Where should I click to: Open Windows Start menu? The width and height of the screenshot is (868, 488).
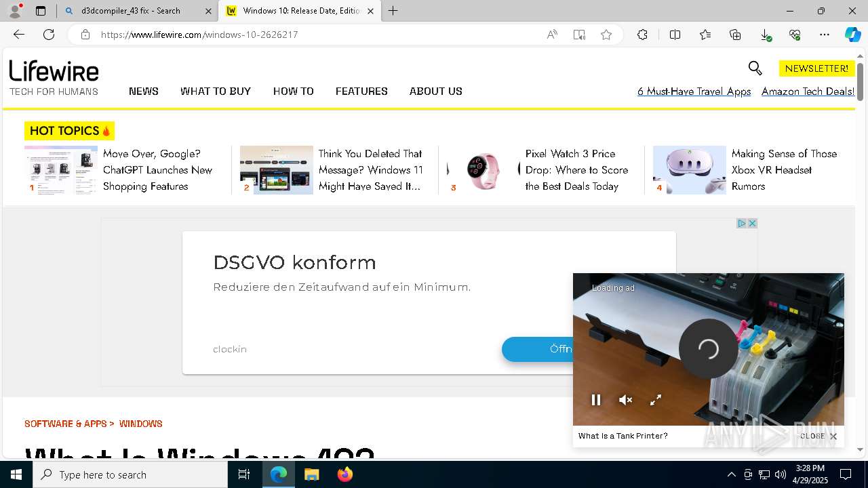tap(16, 474)
